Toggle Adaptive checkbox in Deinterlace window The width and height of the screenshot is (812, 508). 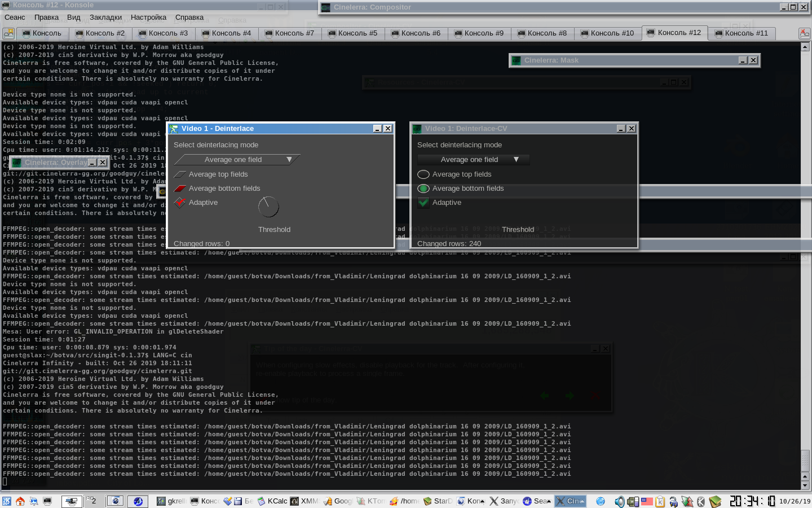(x=180, y=203)
